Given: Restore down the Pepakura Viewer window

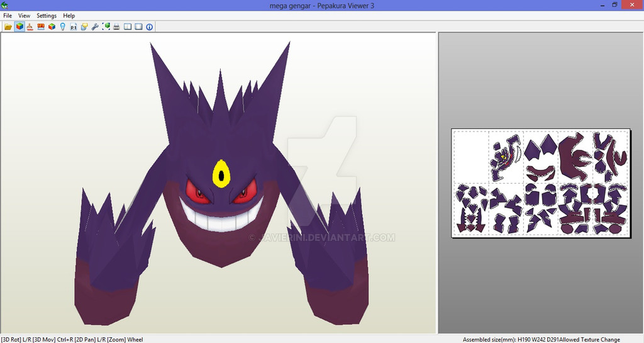Looking at the screenshot, I should click(614, 5).
